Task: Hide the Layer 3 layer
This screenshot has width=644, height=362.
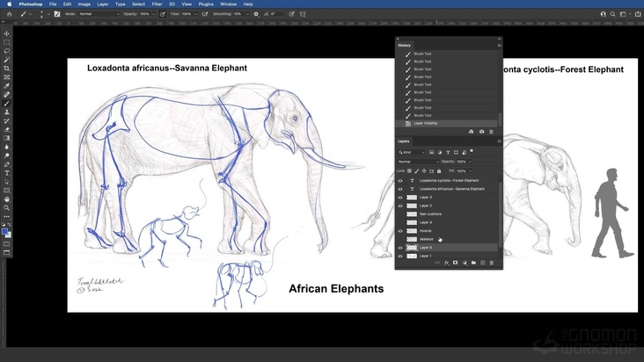Action: [x=400, y=197]
